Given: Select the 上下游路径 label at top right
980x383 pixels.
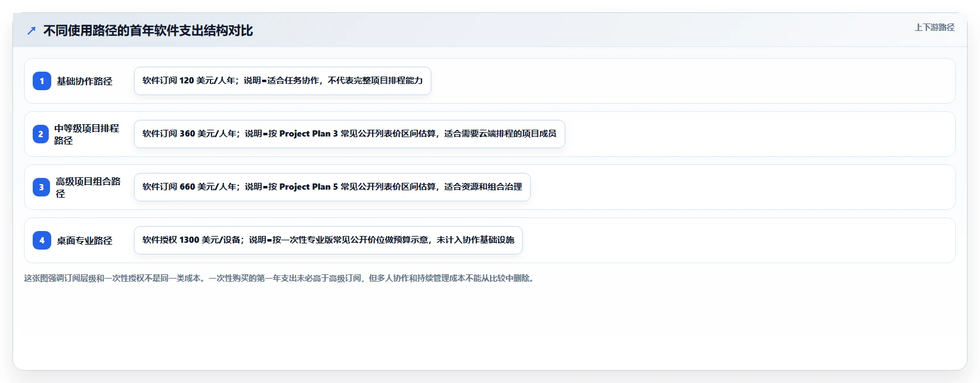Looking at the screenshot, I should click(x=934, y=27).
